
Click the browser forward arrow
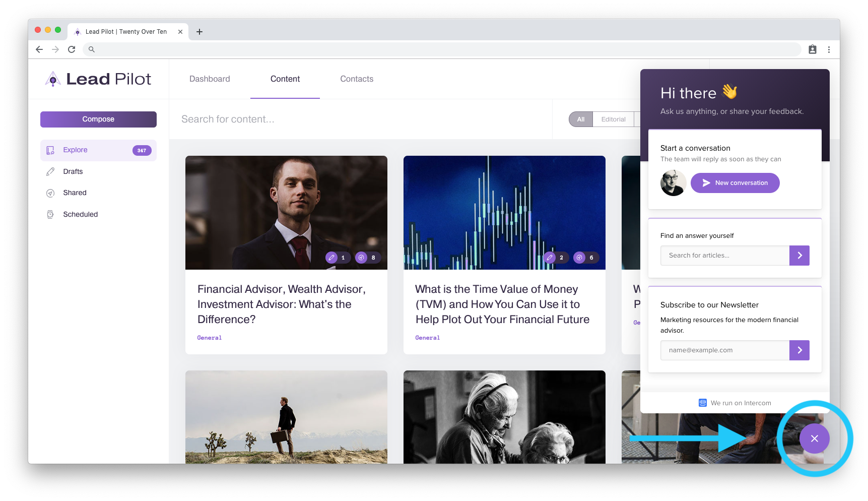55,49
